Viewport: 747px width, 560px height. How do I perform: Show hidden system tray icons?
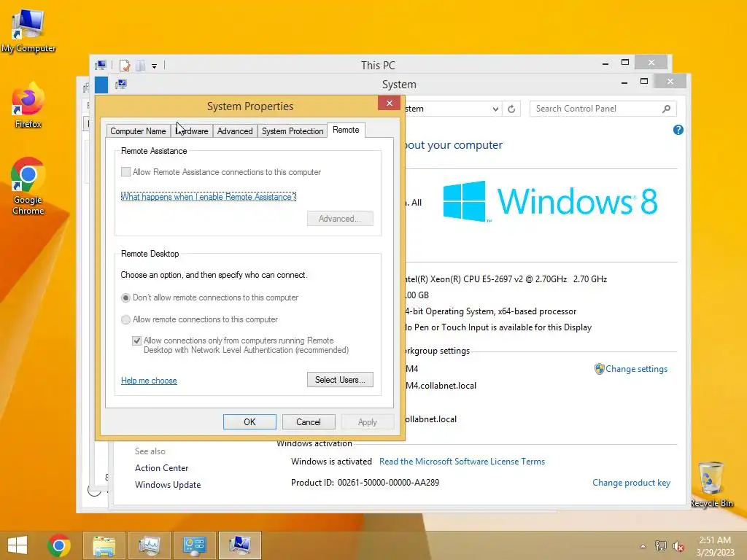tap(643, 546)
